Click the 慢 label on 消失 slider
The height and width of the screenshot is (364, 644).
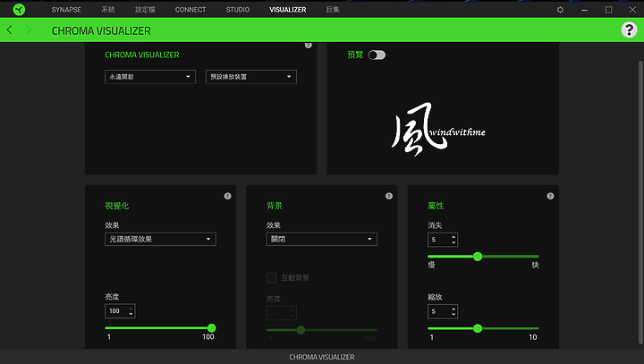click(432, 265)
